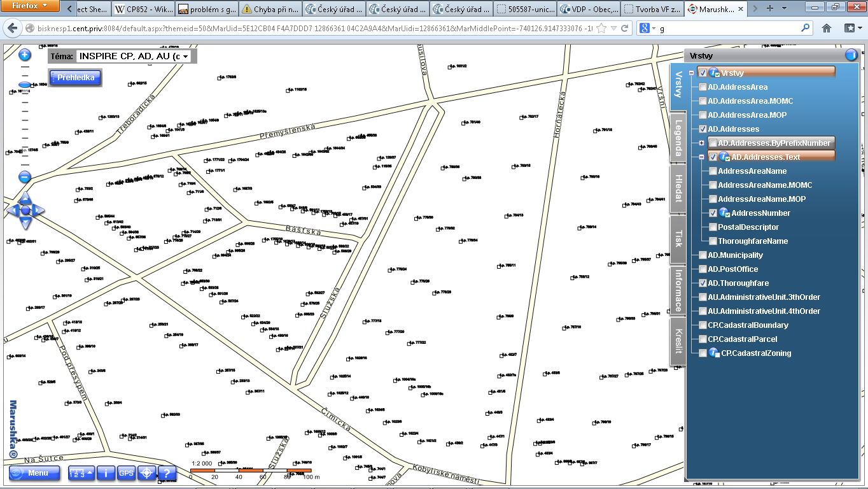Pan the map up with the arrow

tap(25, 197)
